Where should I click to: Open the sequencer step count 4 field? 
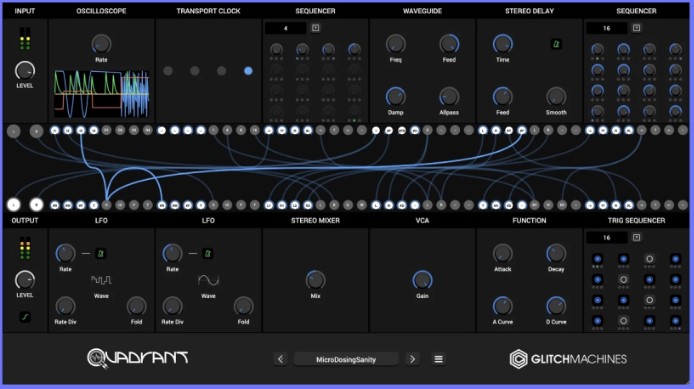pyautogui.click(x=285, y=28)
